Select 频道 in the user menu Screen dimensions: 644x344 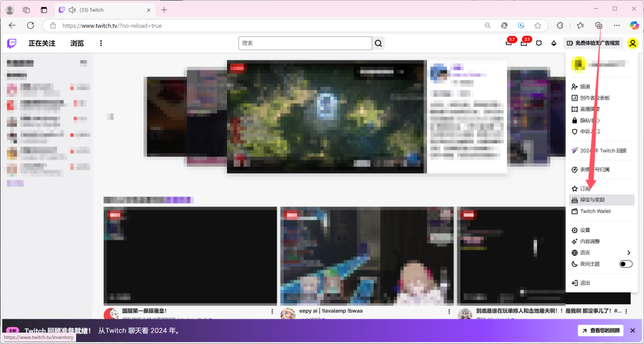pyautogui.click(x=601, y=87)
